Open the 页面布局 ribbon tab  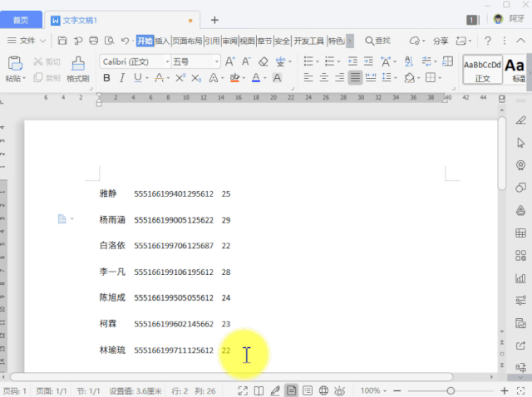[x=187, y=41]
